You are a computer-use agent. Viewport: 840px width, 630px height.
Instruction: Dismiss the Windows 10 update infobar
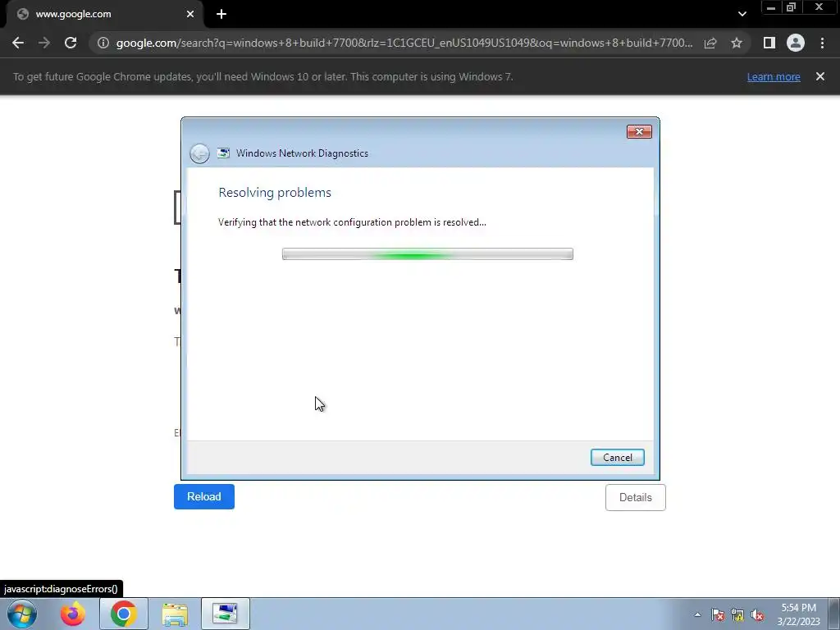coord(820,76)
